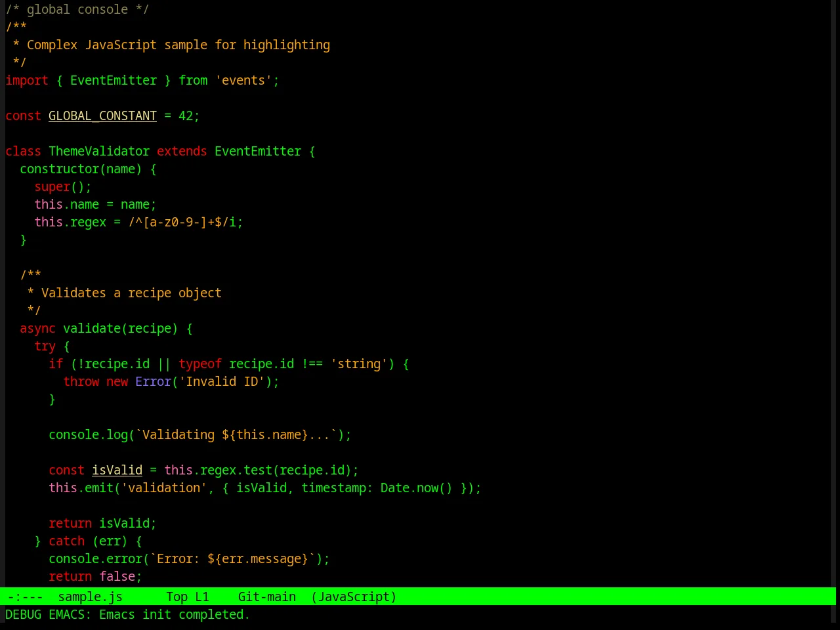Click the regex literal /^[a-z0-9-]+$/i
Screen dimensions: 840x630
point(182,222)
